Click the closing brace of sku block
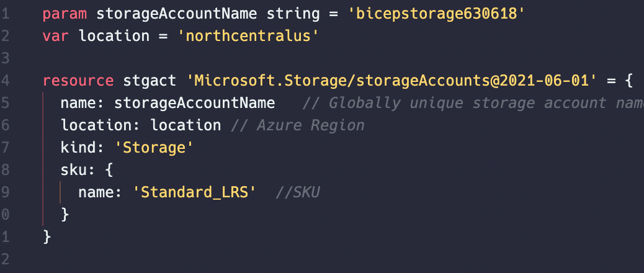 [x=65, y=214]
